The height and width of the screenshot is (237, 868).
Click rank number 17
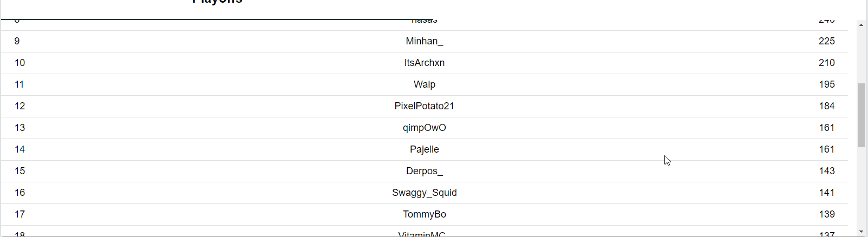click(20, 214)
